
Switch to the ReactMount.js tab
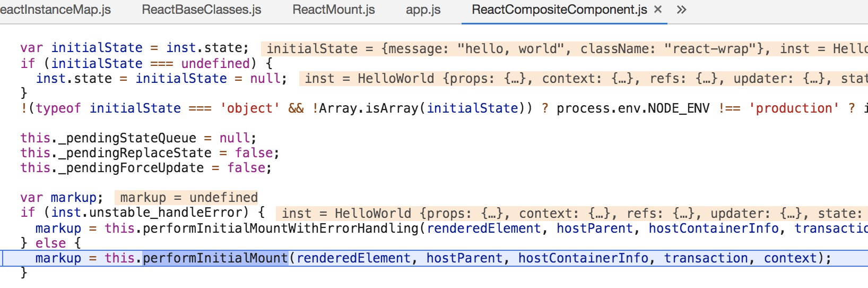pos(334,10)
